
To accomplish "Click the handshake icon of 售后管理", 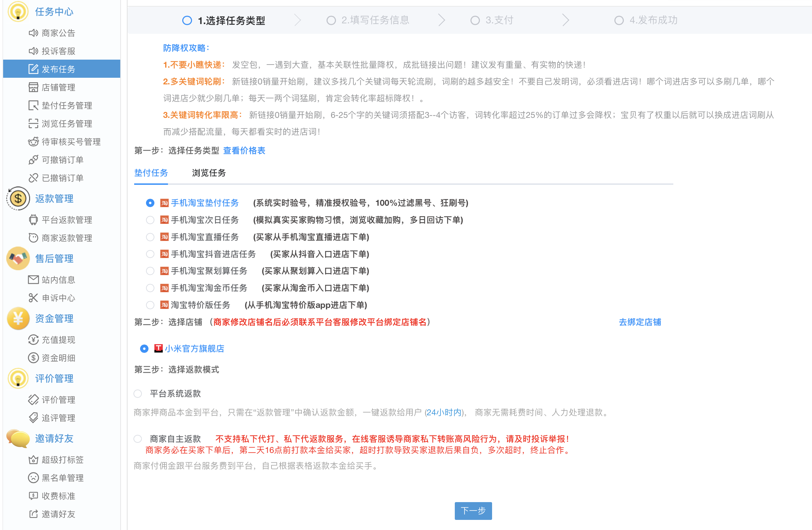I will pyautogui.click(x=18, y=258).
